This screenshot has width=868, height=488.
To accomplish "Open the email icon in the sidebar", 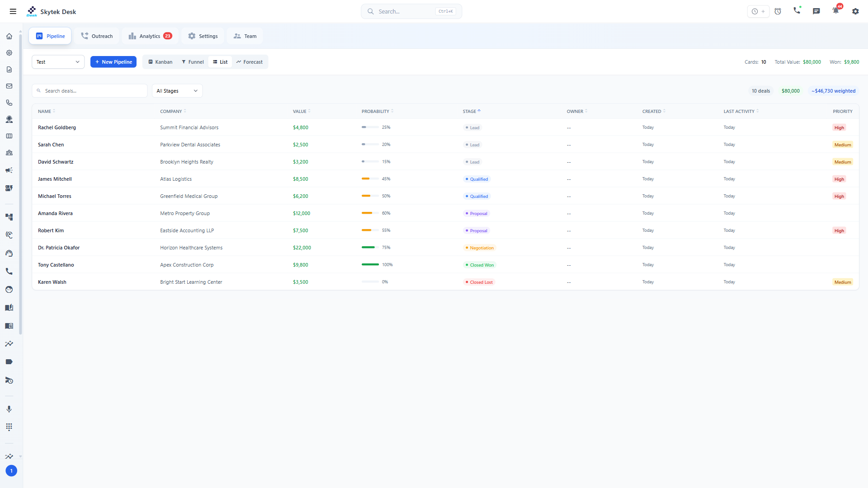I will pos(9,86).
